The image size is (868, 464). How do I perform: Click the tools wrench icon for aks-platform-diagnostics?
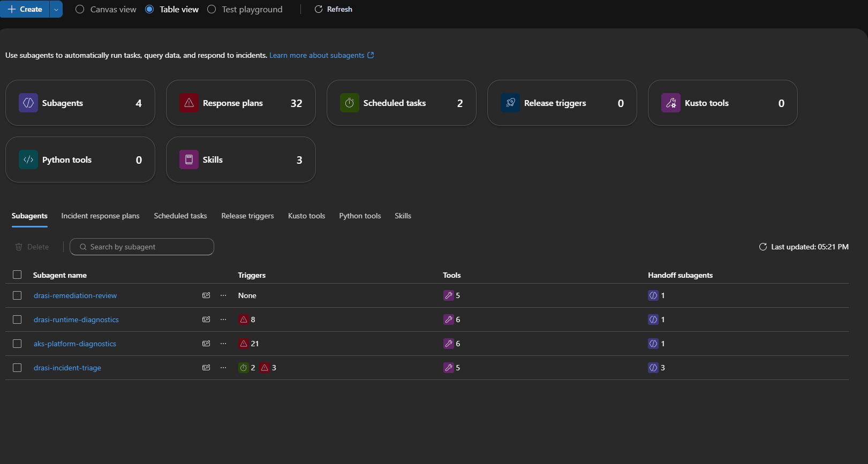tap(449, 344)
